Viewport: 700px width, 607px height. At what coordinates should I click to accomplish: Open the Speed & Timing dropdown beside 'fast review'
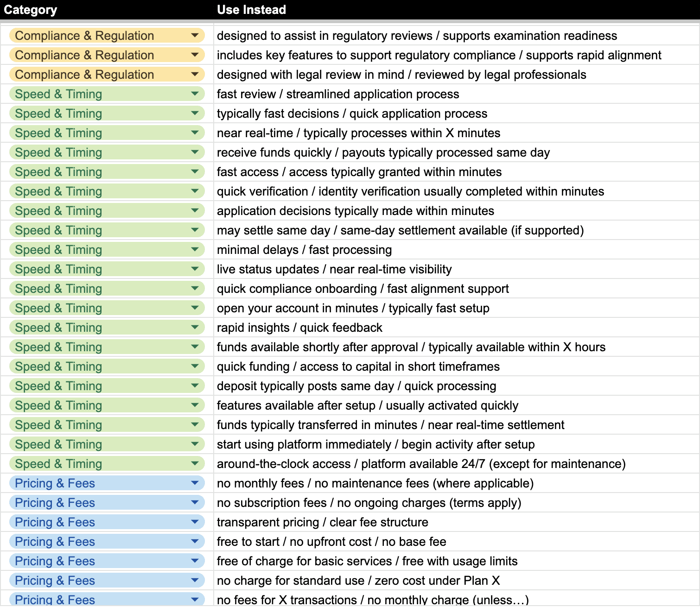pos(196,94)
